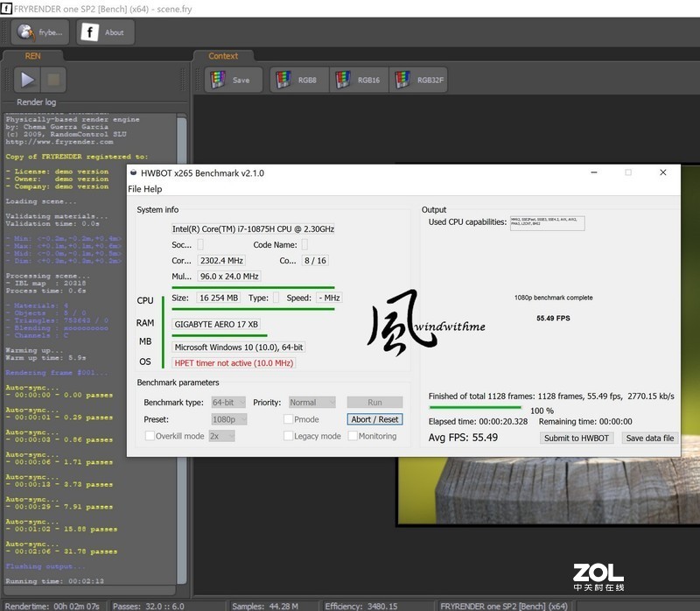
Task: Click the Abort / Reset button
Action: coord(375,419)
